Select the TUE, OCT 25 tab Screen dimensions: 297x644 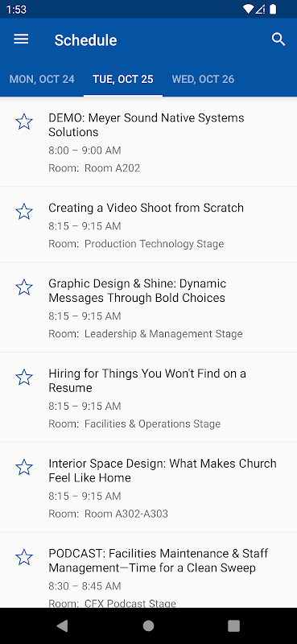123,79
